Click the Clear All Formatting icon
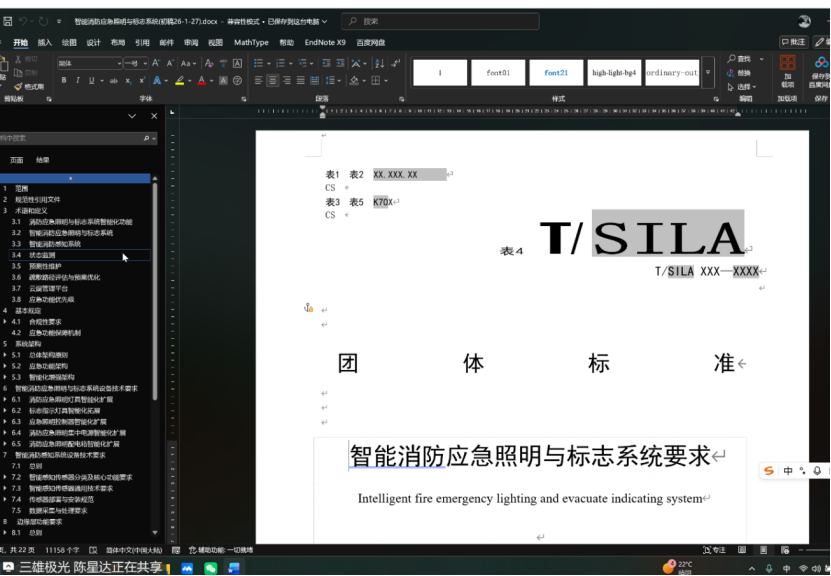831x576 pixels. 207,63
